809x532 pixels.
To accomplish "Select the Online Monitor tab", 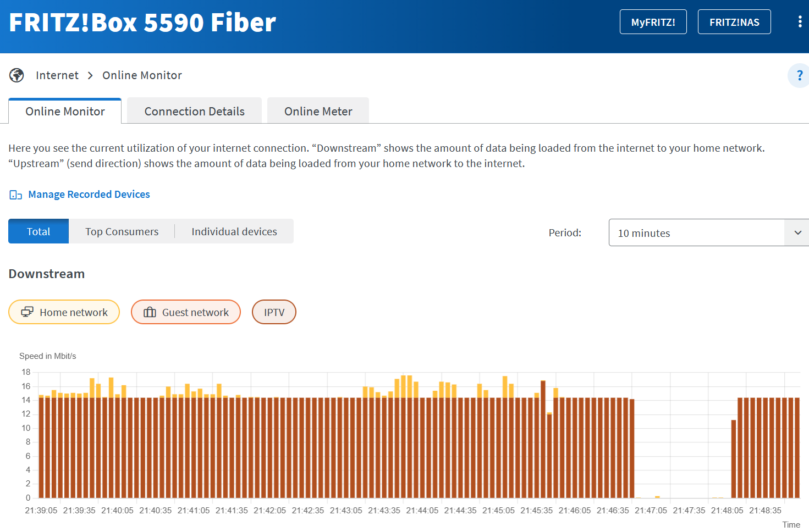I will tap(65, 111).
